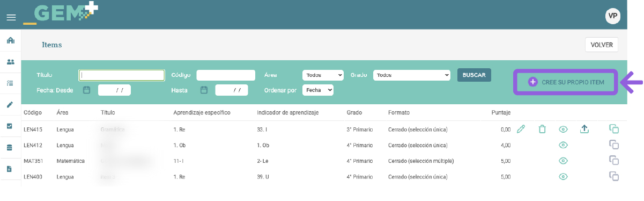Open the Área dropdown
The height and width of the screenshot is (201, 644).
[x=323, y=75]
